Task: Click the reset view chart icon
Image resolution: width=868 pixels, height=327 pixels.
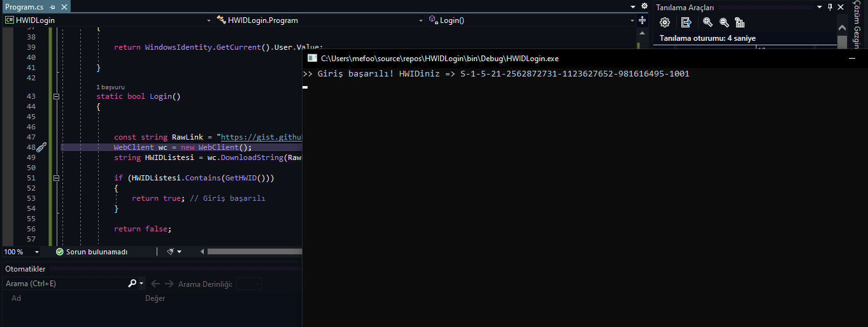Action: pos(740,22)
